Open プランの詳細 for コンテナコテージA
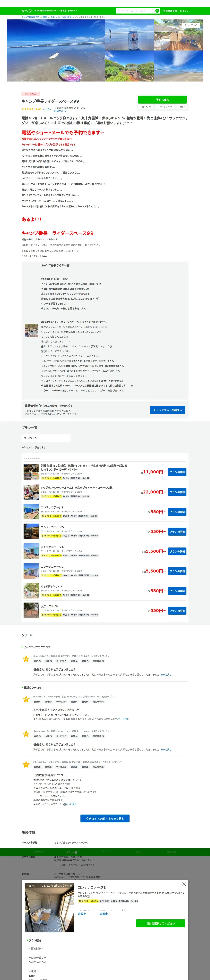 (x=177, y=552)
